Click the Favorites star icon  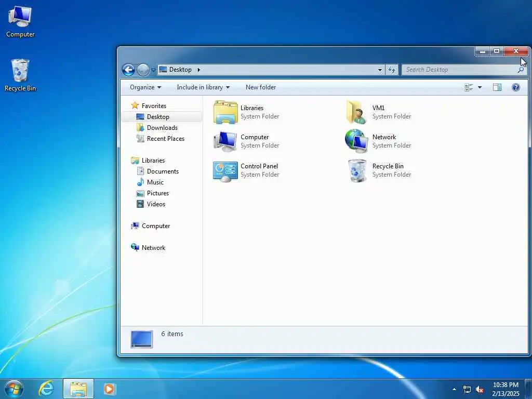click(x=135, y=105)
